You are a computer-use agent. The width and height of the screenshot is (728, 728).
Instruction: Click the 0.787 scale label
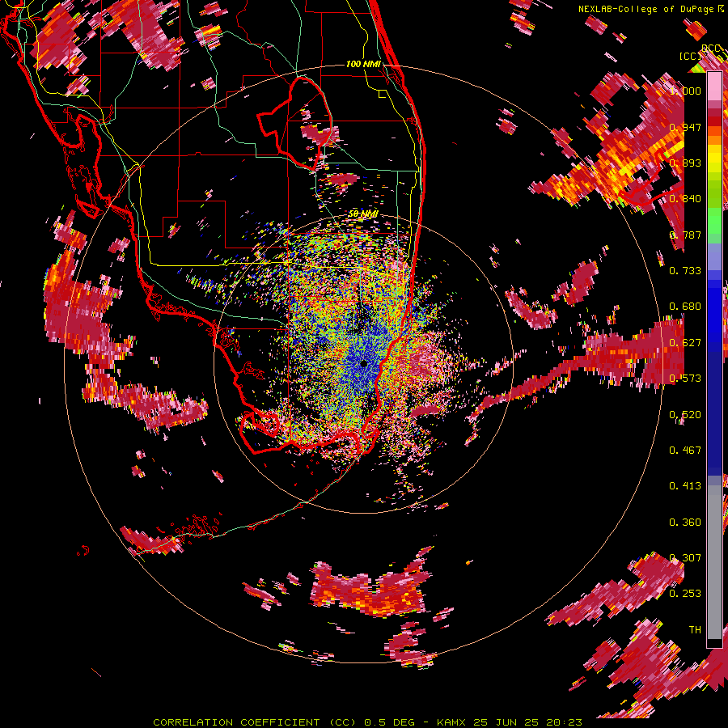pos(685,235)
